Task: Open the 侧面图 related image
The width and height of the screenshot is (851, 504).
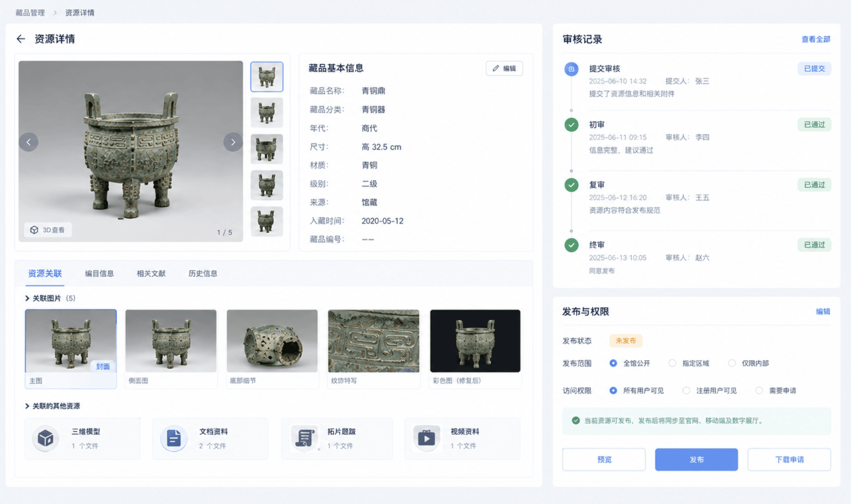Action: click(x=171, y=349)
